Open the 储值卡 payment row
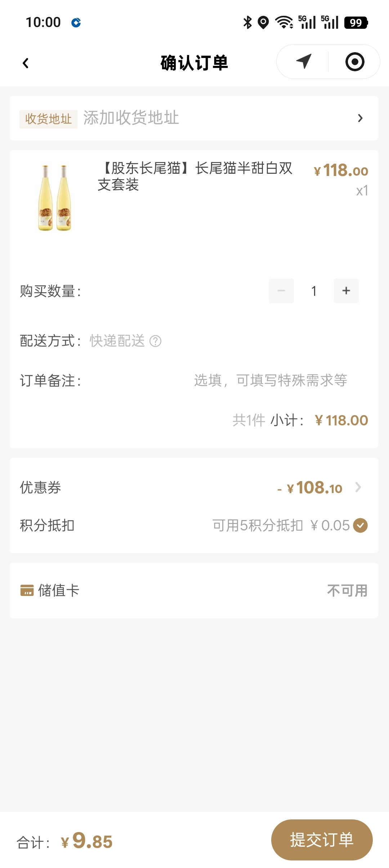Screen dimensions: 389x868 pos(194,591)
